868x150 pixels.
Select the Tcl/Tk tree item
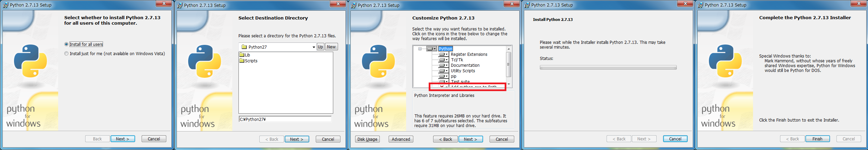click(457, 60)
